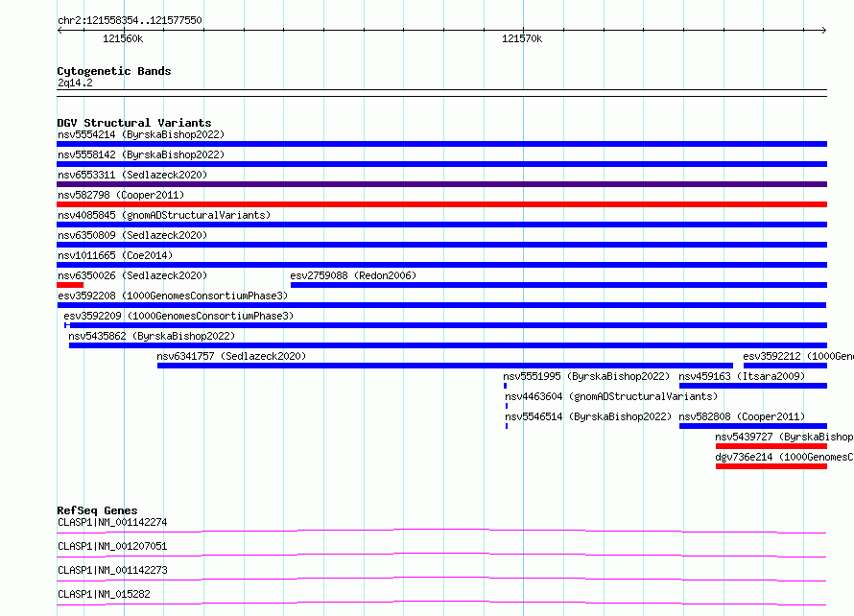The height and width of the screenshot is (616, 854).
Task: Select esv3592208 (1000GenomesConsortiumPhase3) label
Action: point(173,296)
